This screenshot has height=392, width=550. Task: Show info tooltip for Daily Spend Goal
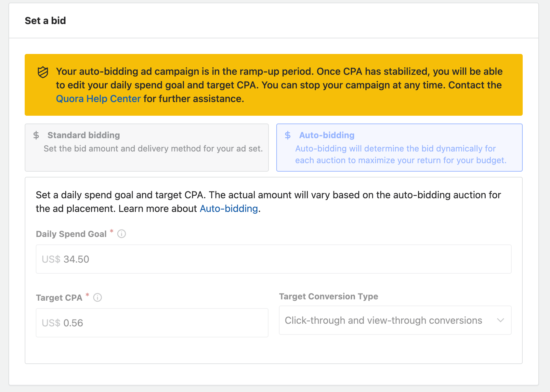click(x=122, y=234)
